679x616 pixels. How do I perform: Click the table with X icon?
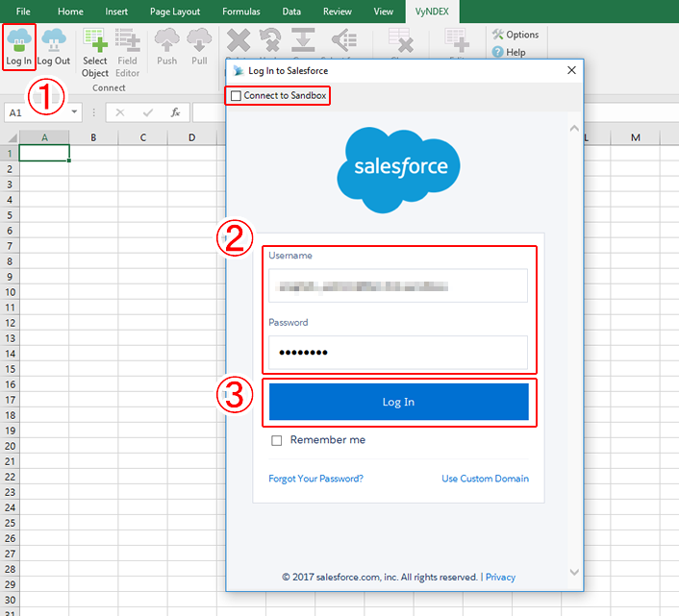pos(400,40)
